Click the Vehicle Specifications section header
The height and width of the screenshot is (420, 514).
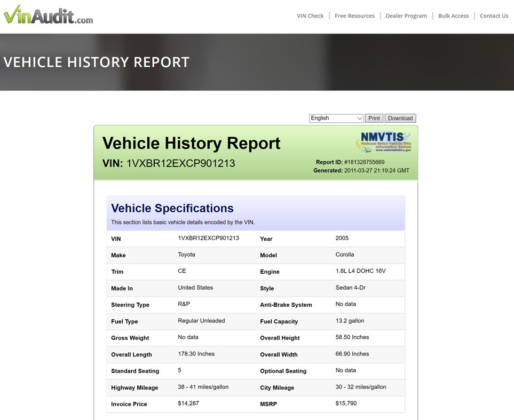tap(171, 208)
